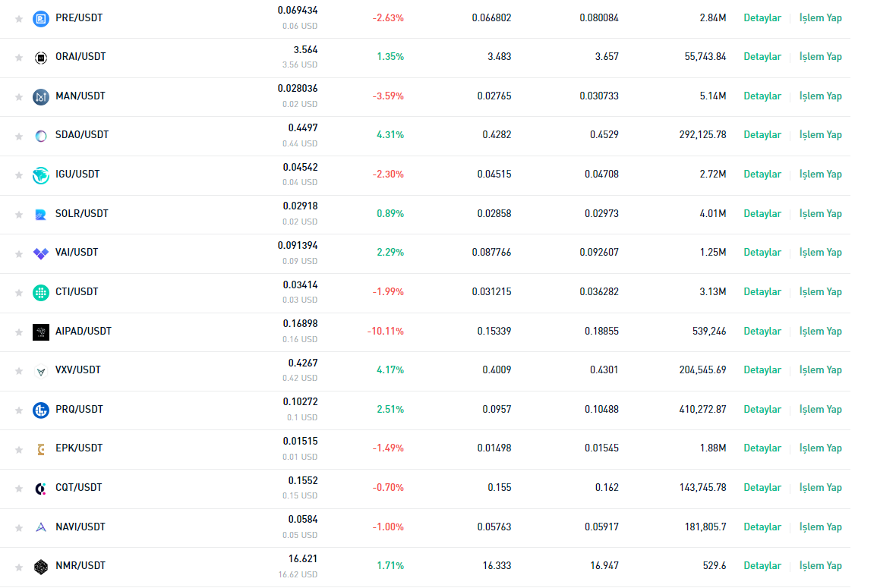Image resolution: width=877 pixels, height=588 pixels.
Task: Toggle favorite star for SOLR/USDT
Action: point(19,215)
